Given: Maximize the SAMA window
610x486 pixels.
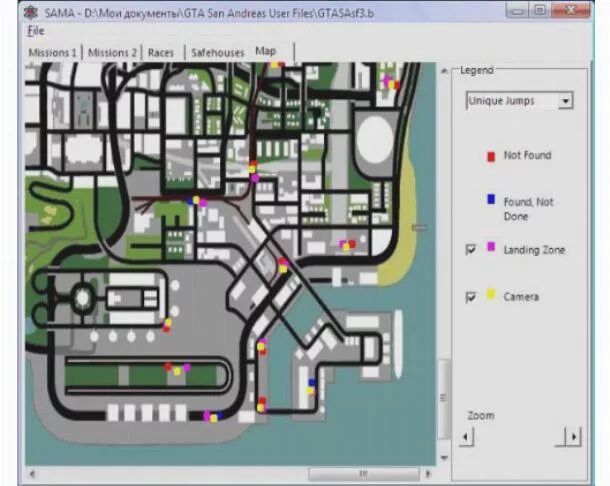Looking at the screenshot, I should point(540,10).
